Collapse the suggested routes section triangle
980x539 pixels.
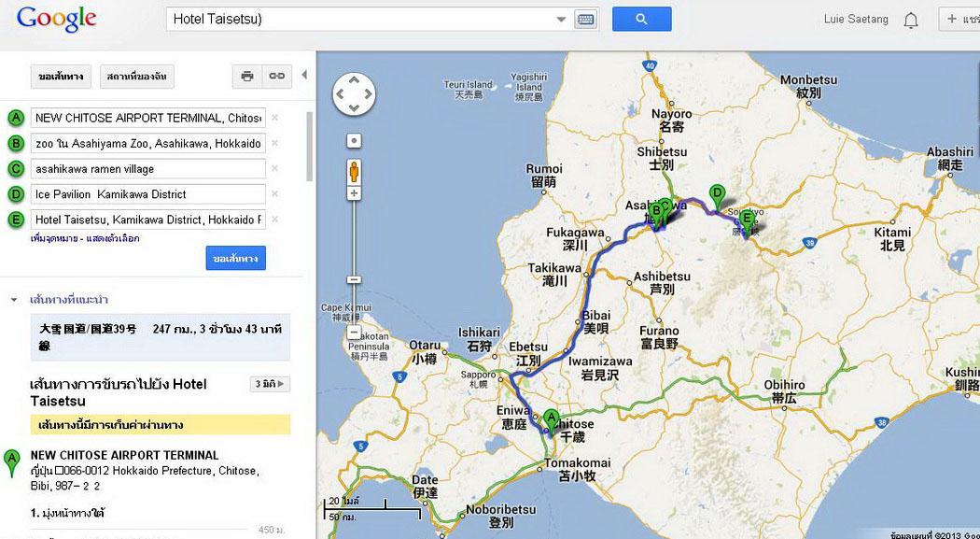click(x=14, y=300)
